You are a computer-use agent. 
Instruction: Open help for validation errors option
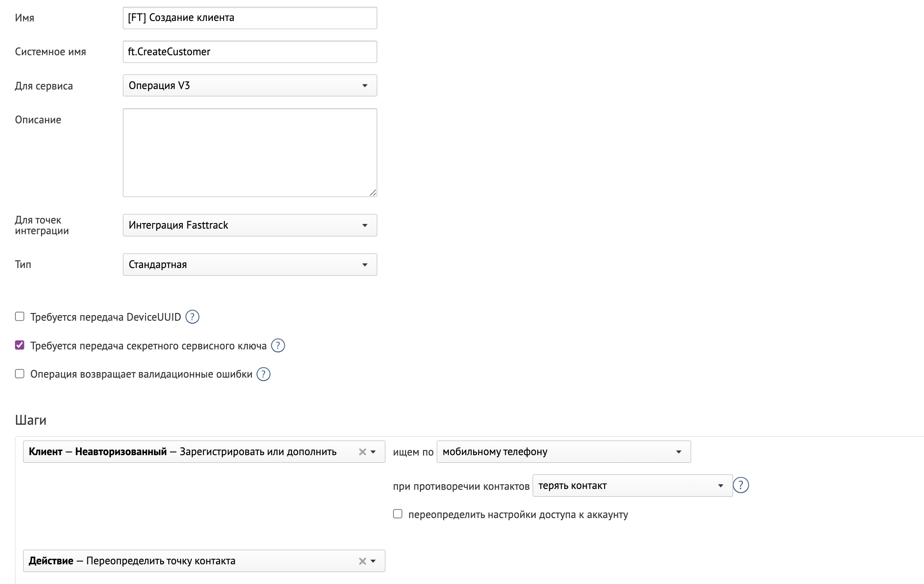coord(264,374)
